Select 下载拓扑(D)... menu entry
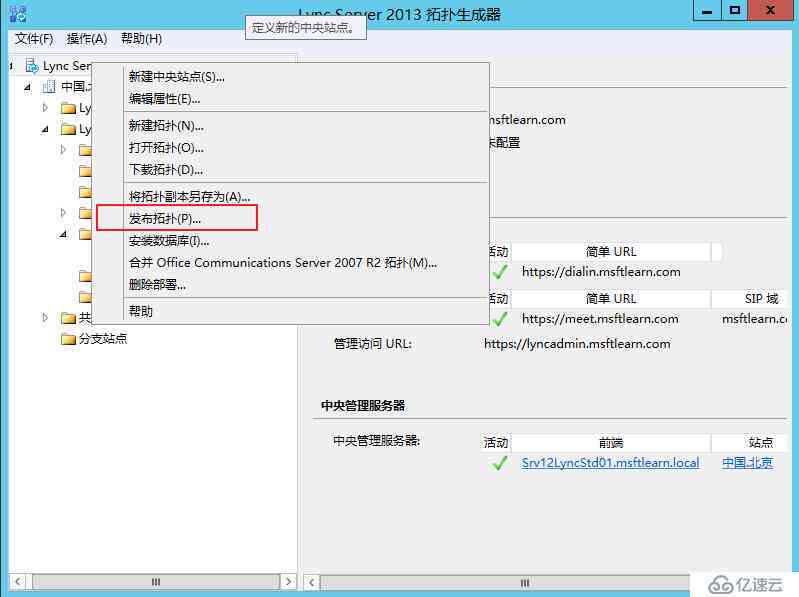The width and height of the screenshot is (799, 597). tap(166, 170)
